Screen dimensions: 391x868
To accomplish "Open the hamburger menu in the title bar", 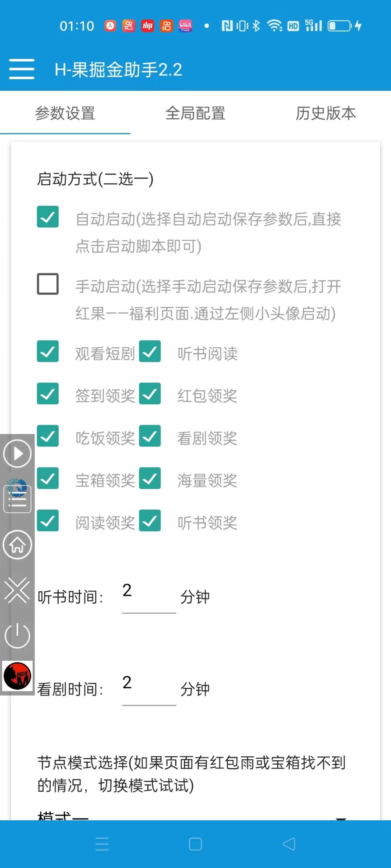I will pos(21,68).
